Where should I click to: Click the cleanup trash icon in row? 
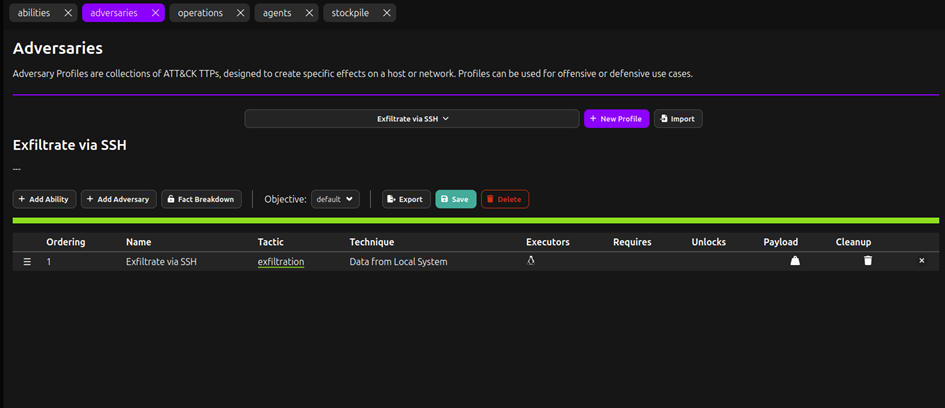click(868, 261)
